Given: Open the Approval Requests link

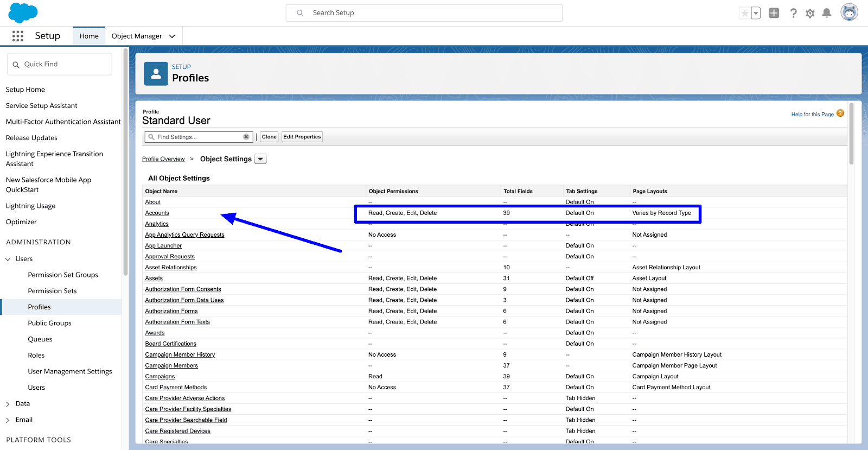Looking at the screenshot, I should click(170, 256).
